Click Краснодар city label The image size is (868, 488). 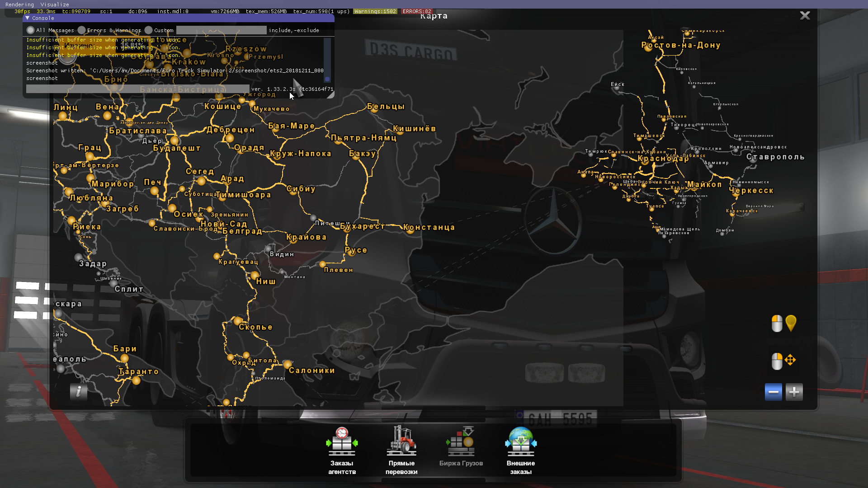[663, 159]
